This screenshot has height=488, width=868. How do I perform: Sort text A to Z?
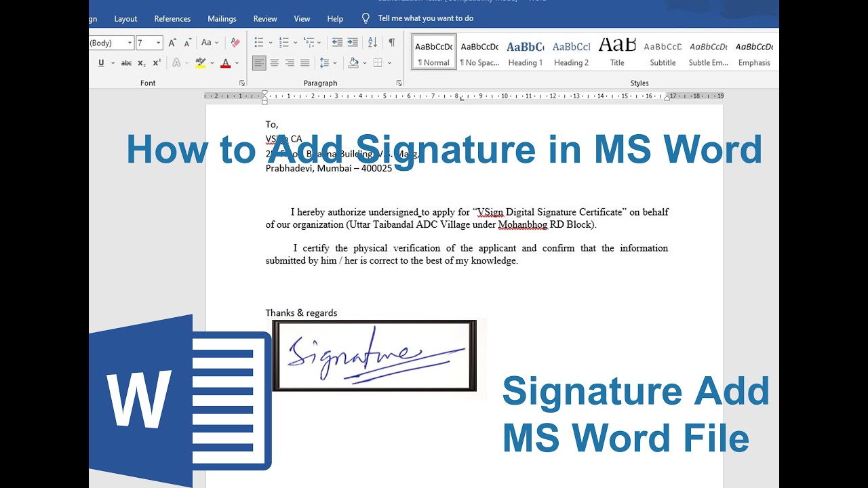click(372, 43)
